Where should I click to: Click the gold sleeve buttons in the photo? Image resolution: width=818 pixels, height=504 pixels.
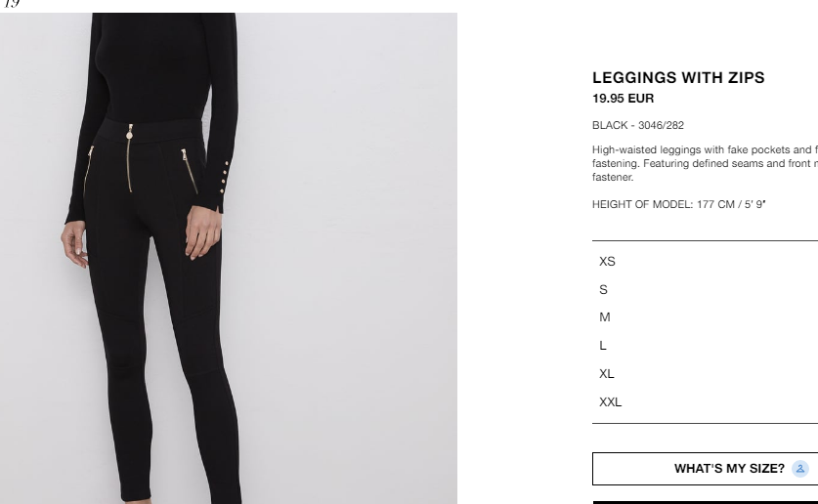click(x=225, y=177)
